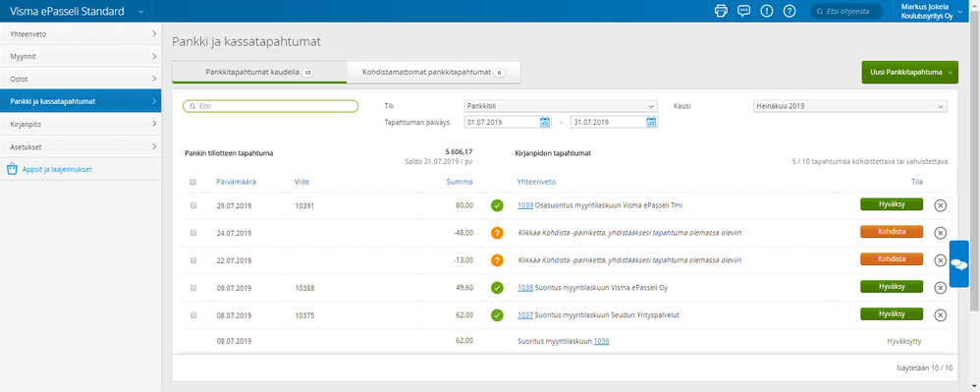This screenshot has width=980, height=392.
Task: Switch to Kohdistamattomat pankkitapahtumat tab
Action: [434, 73]
